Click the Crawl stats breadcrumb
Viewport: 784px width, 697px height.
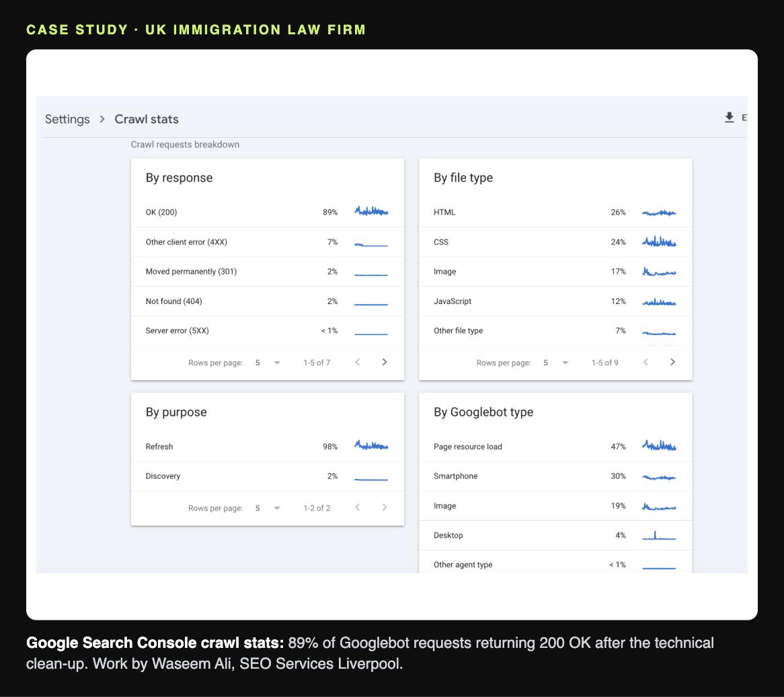pyautogui.click(x=147, y=119)
